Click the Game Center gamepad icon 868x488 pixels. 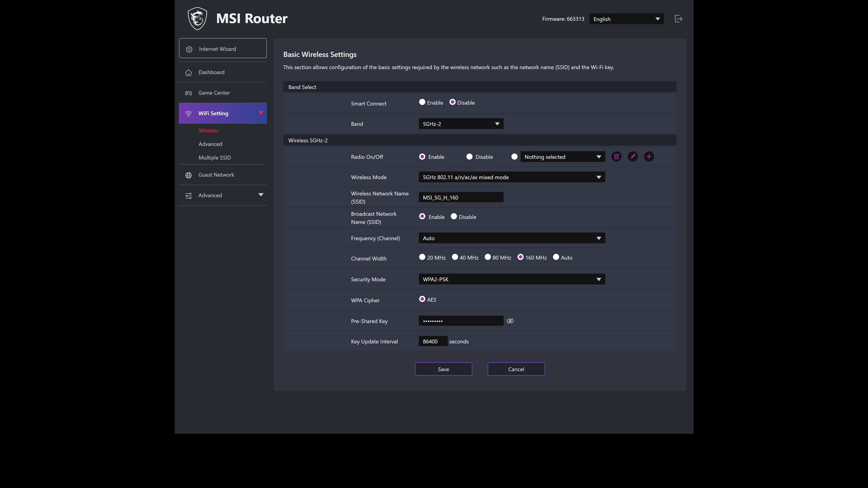point(188,93)
